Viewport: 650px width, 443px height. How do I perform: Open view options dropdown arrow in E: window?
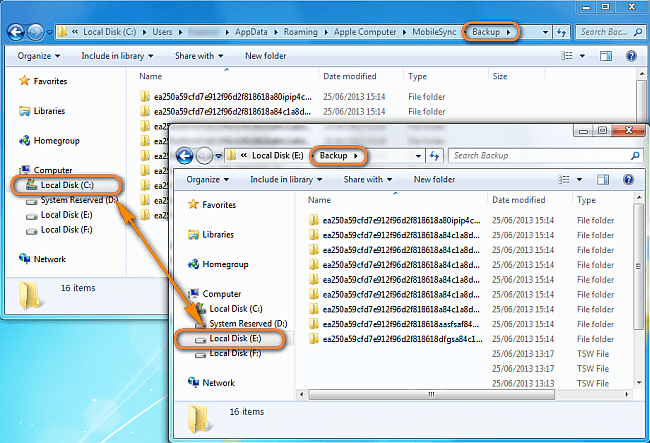(x=579, y=179)
